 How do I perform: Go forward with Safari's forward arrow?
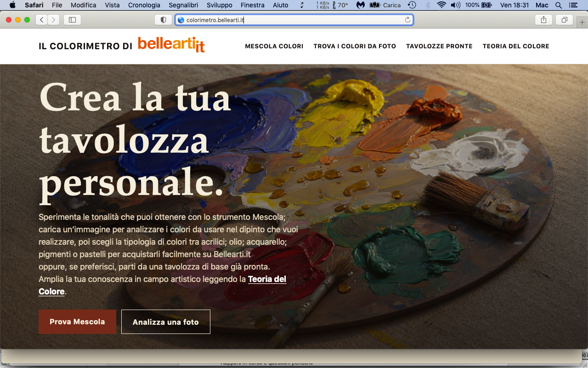(54, 20)
